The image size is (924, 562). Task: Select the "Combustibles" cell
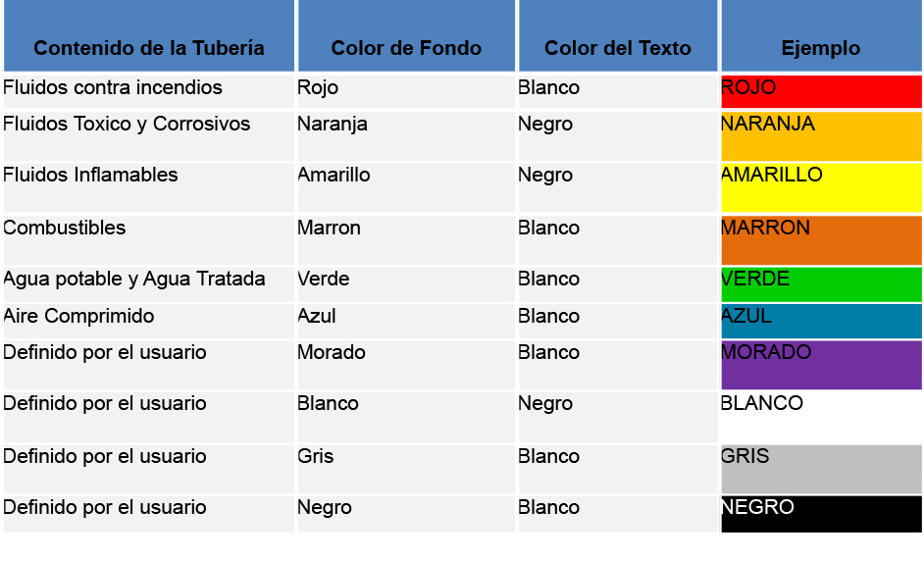click(65, 229)
